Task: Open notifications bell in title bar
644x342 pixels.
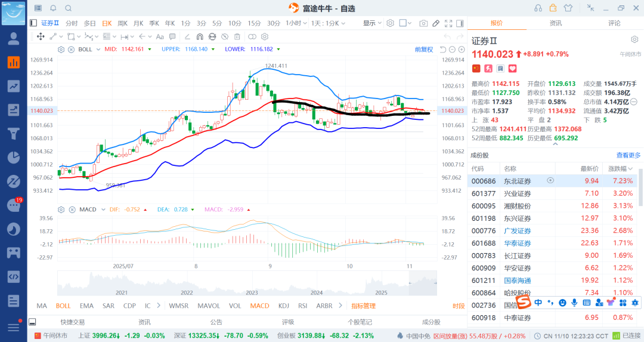Action: click(53, 8)
